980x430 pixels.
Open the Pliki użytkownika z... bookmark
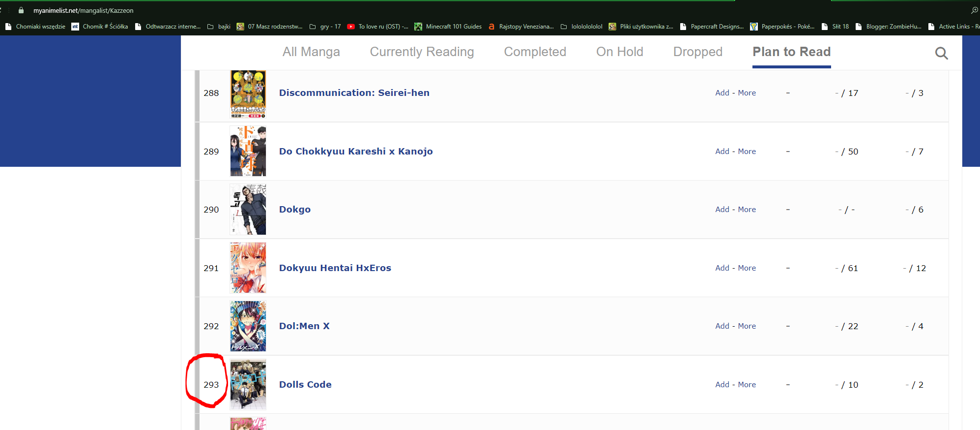pyautogui.click(x=641, y=27)
